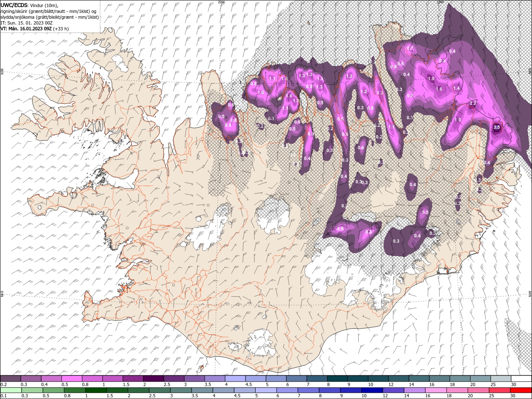Select the rain-scale 14 lilac swatch

pos(414,390)
